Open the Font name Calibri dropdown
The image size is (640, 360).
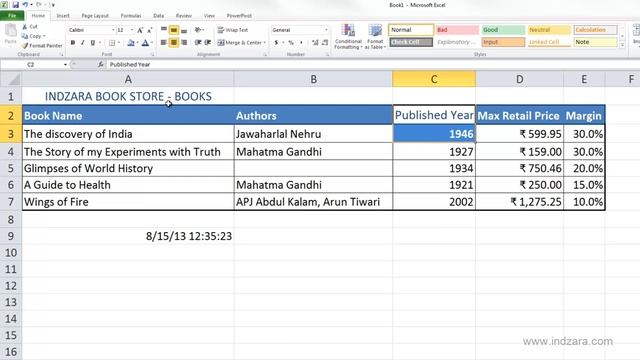113,30
